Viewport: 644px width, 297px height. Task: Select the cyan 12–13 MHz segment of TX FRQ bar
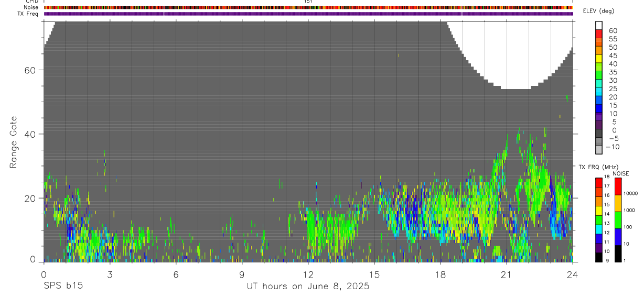point(598,229)
